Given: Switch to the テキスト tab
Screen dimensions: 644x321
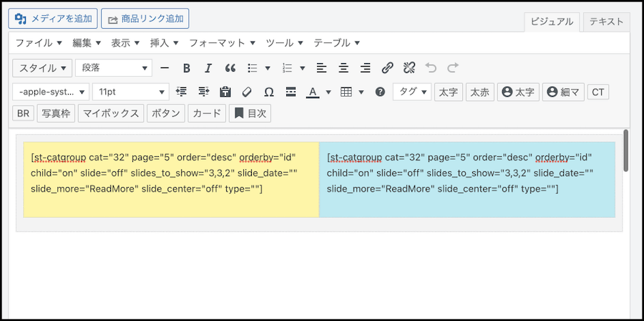Looking at the screenshot, I should click(x=606, y=21).
